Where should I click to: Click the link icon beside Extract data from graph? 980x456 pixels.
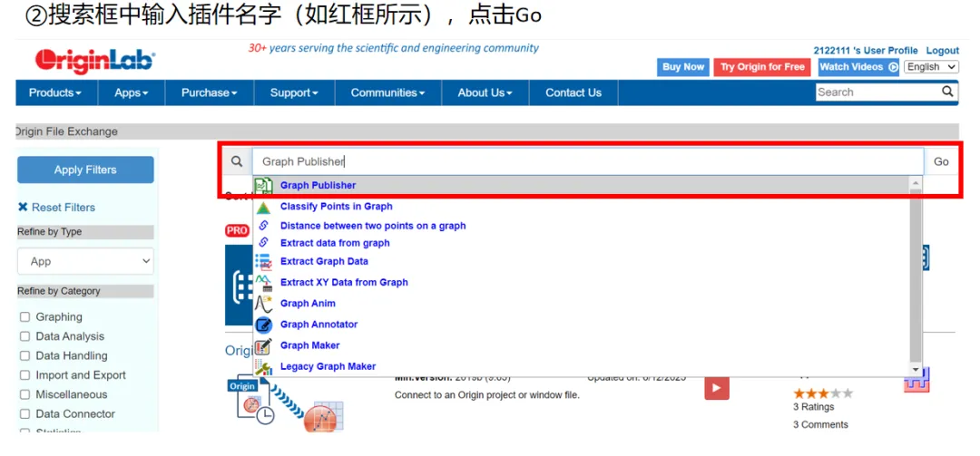pos(263,242)
